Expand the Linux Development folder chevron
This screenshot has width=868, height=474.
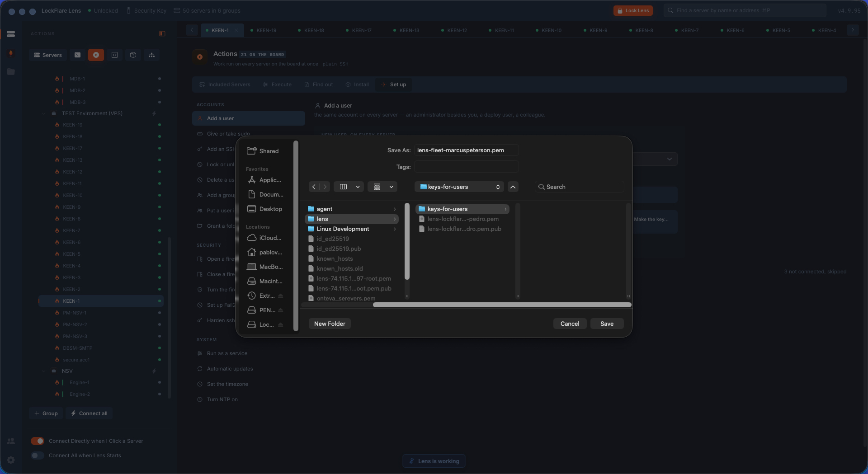[395, 229]
